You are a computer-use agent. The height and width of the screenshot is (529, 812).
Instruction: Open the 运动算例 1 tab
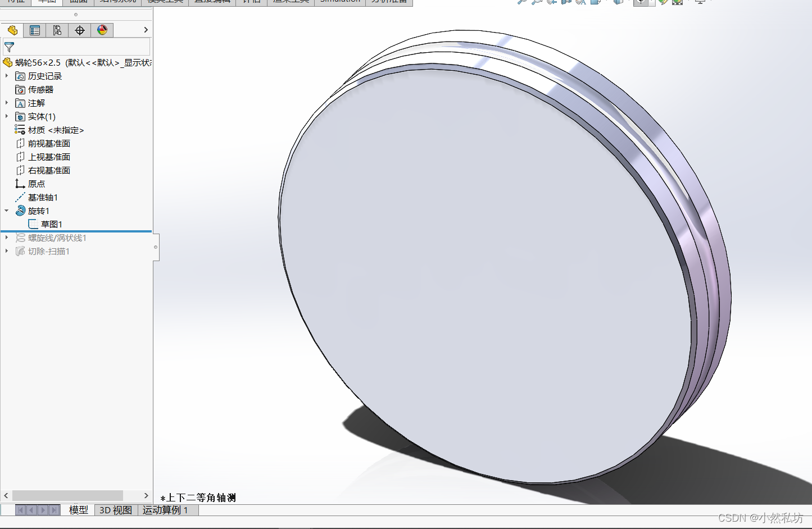coord(165,510)
